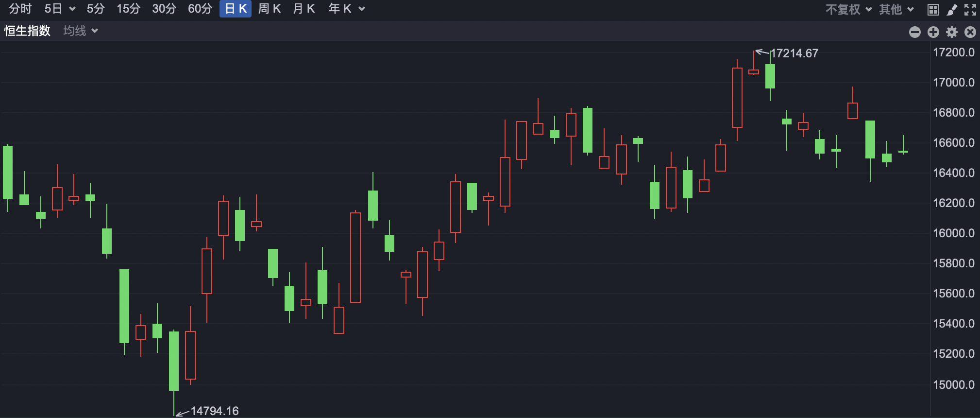The height and width of the screenshot is (418, 980).
Task: Open the 均线 moving average dropdown
Action: (x=81, y=31)
